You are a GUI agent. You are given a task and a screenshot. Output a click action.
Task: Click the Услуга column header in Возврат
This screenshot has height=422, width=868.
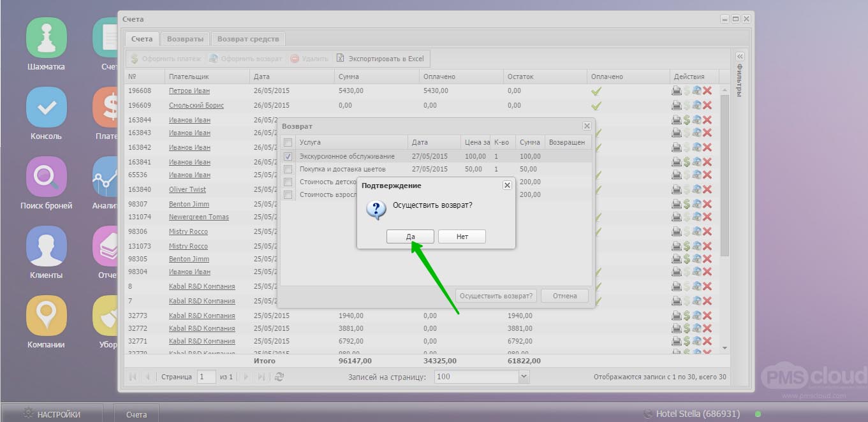pyautogui.click(x=351, y=142)
